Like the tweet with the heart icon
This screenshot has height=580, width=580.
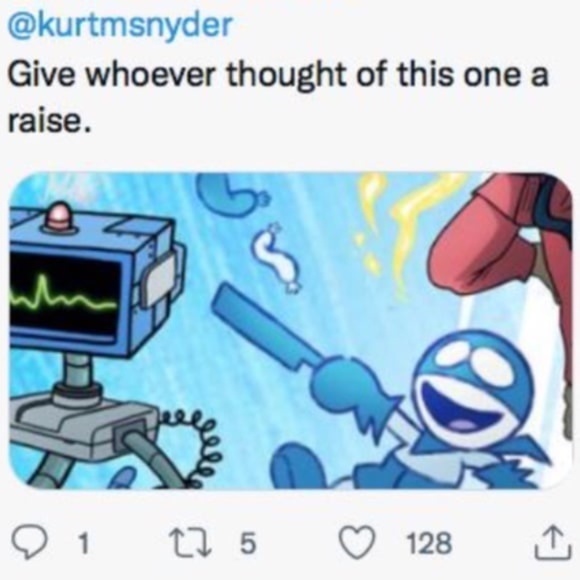coord(357,543)
